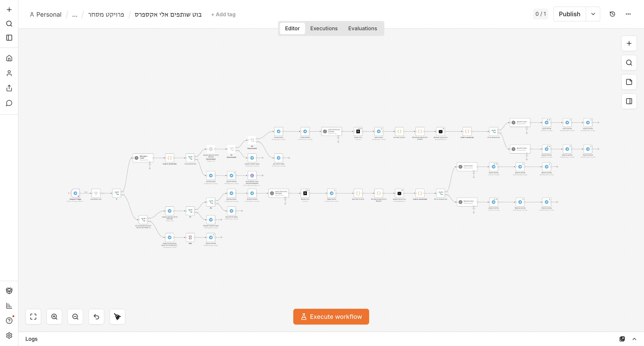Click the Publish button
The width and height of the screenshot is (644, 346).
570,14
